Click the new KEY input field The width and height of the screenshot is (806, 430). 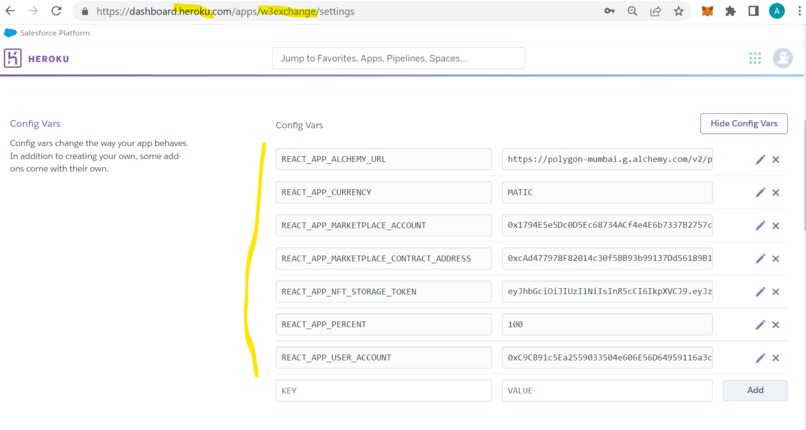pos(383,390)
